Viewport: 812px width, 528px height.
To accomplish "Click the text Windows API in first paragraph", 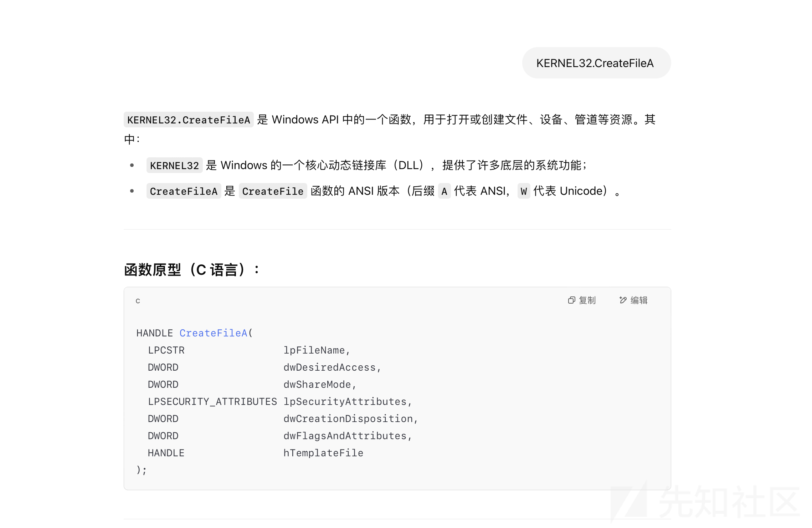I will [305, 120].
